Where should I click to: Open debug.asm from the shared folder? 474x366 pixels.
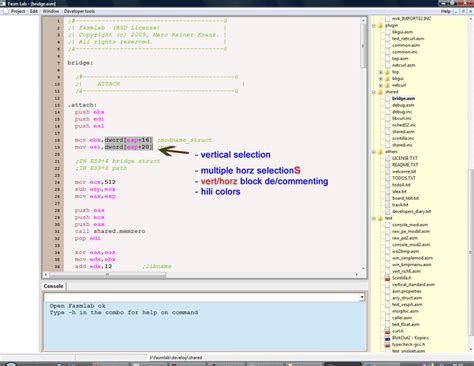point(403,105)
